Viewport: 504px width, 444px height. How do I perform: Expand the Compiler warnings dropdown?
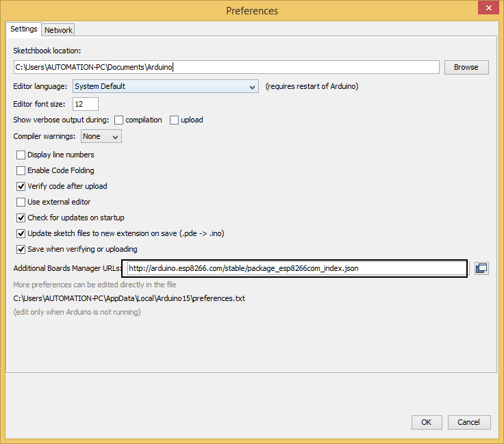tap(101, 136)
